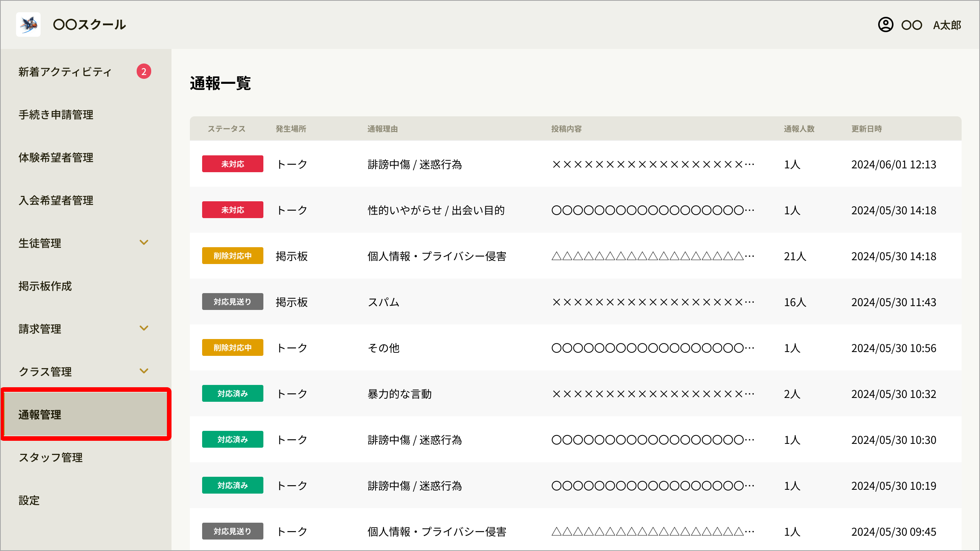Screen dimensions: 980x551
Task: Click 生徒管理 menu label
Action: coord(40,243)
